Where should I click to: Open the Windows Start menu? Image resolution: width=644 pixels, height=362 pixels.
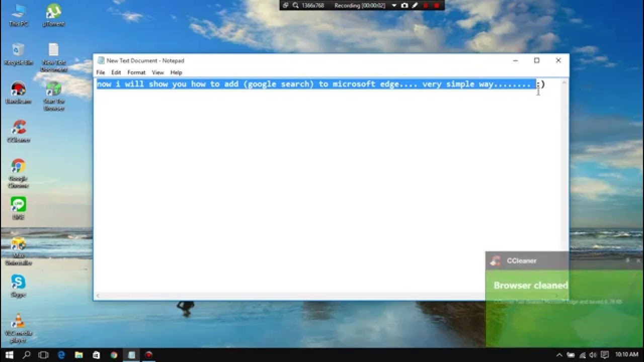(9, 355)
